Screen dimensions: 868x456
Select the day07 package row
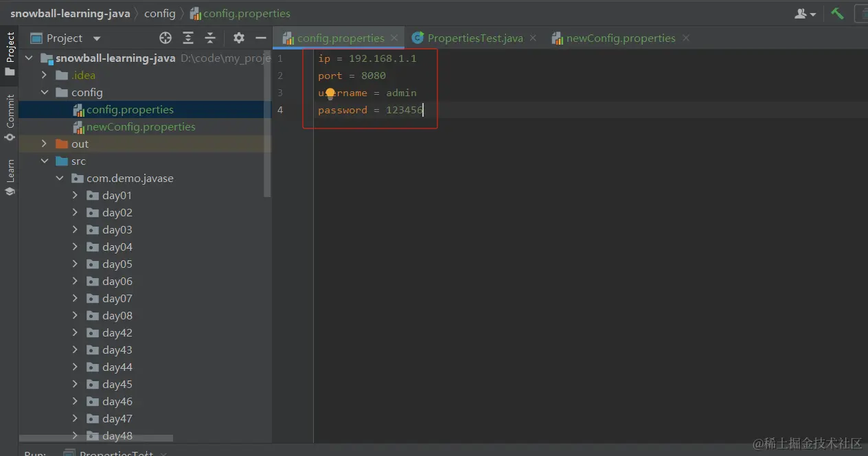pos(145,299)
